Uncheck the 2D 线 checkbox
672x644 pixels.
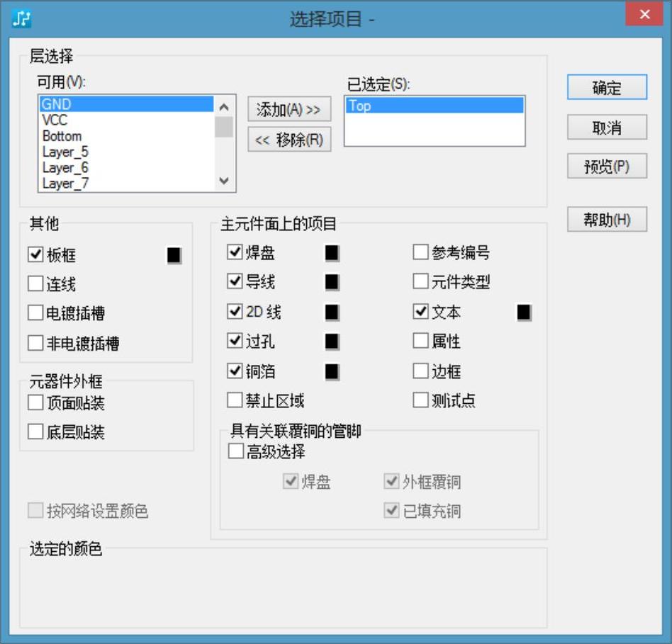(x=235, y=312)
